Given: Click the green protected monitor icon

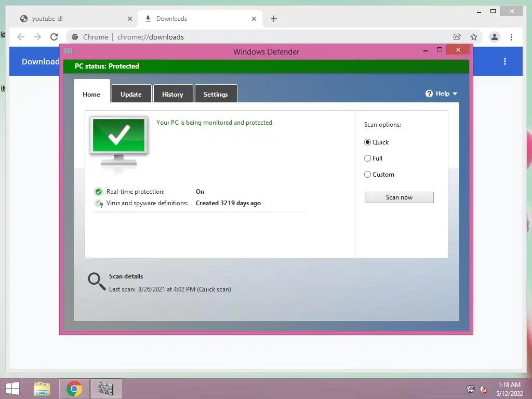Looking at the screenshot, I should click(119, 144).
